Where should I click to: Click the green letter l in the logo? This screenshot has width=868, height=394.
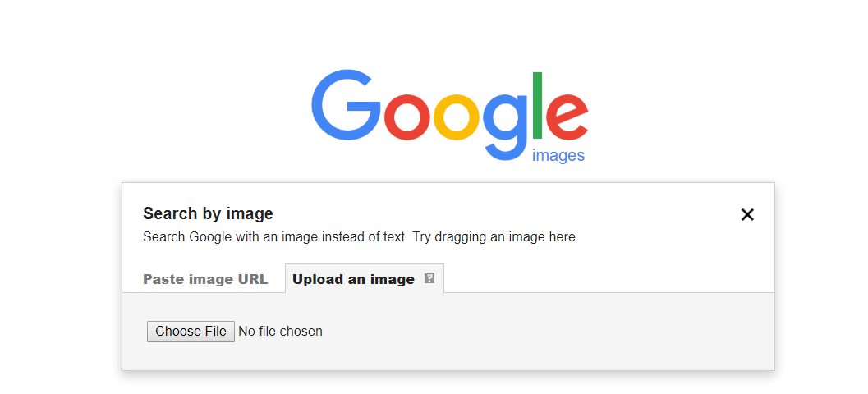(x=538, y=106)
